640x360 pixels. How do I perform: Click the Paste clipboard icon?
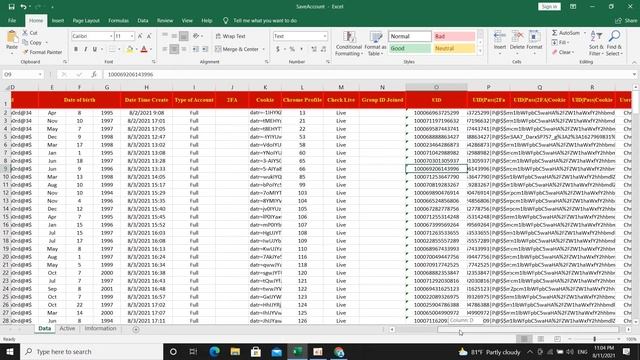pos(12,37)
